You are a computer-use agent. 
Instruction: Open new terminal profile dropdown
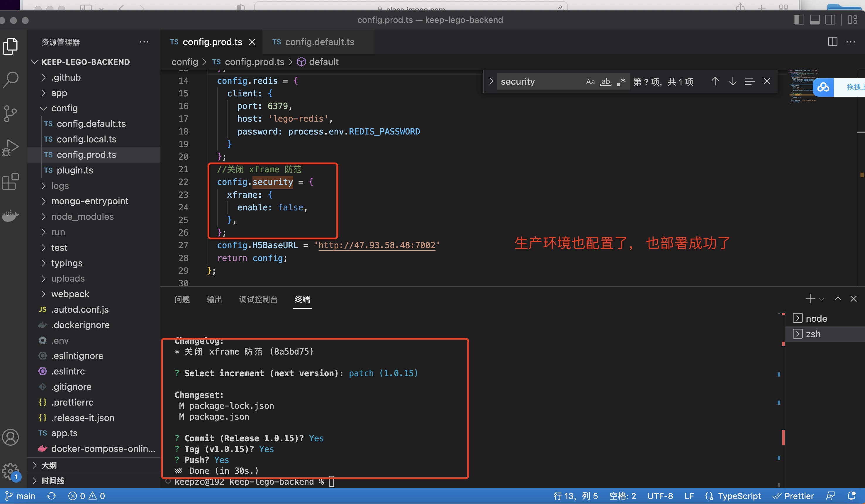coord(822,299)
